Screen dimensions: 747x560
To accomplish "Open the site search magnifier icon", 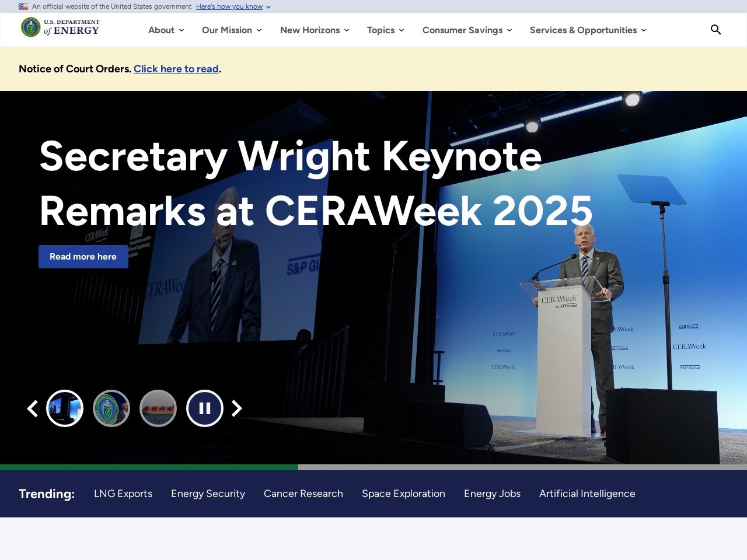I will 715,30.
